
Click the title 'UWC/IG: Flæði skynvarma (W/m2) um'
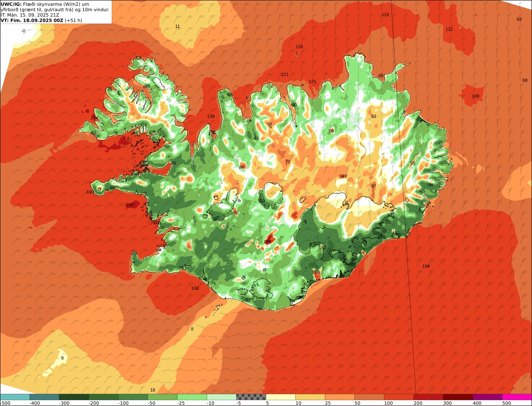point(45,4)
